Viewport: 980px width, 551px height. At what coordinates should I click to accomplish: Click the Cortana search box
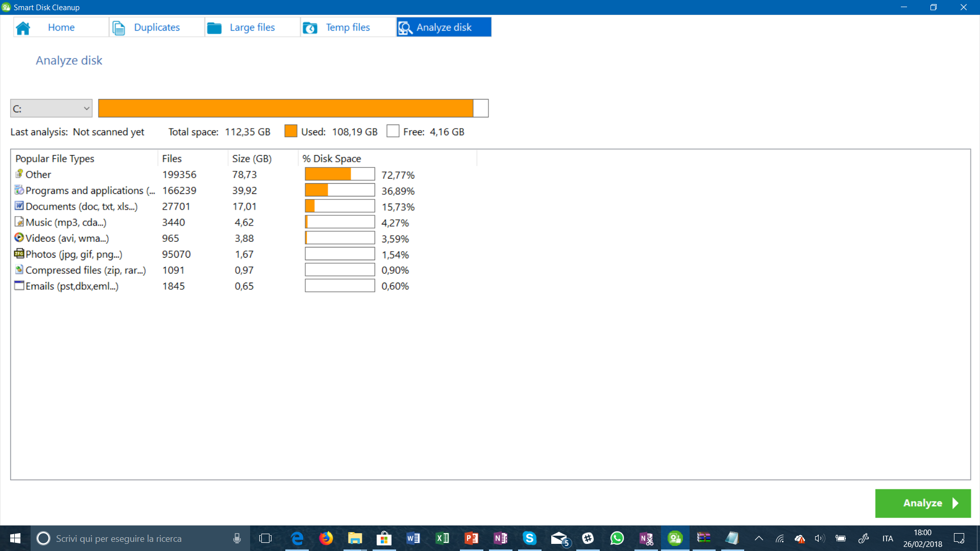140,538
